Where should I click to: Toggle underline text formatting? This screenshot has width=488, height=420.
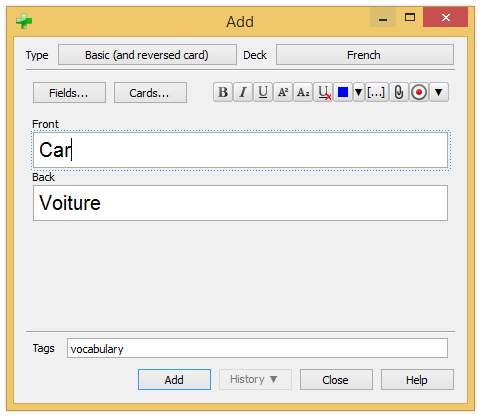263,92
